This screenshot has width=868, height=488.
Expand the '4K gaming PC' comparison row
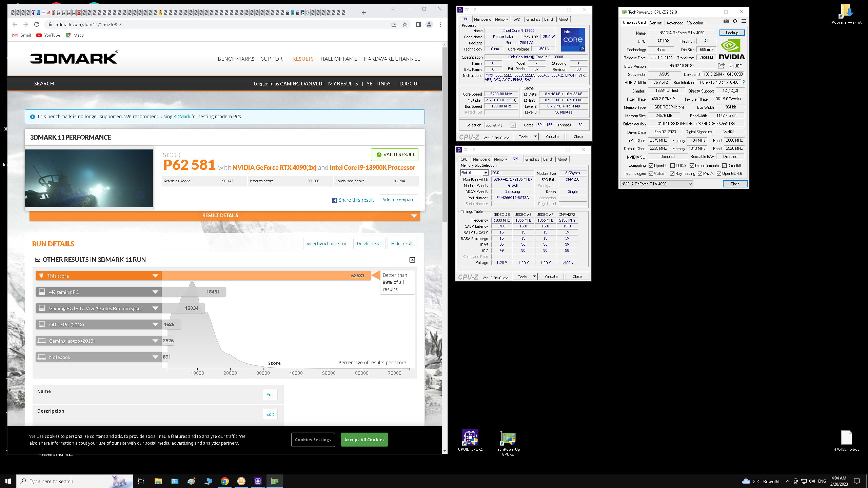[99, 292]
